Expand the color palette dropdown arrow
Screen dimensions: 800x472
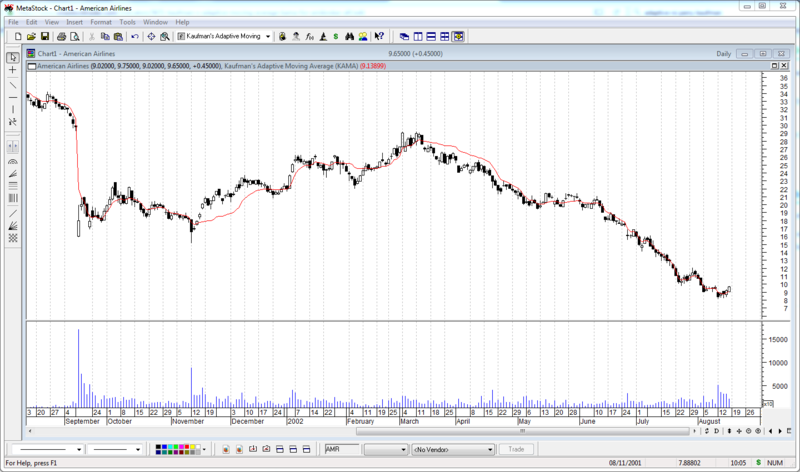(204, 450)
